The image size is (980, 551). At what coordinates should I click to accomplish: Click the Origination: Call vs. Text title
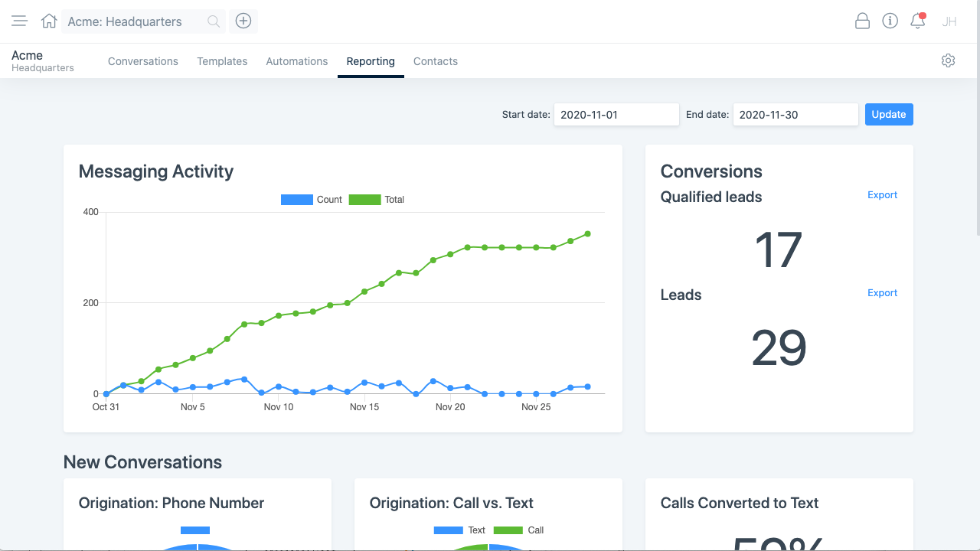coord(452,503)
